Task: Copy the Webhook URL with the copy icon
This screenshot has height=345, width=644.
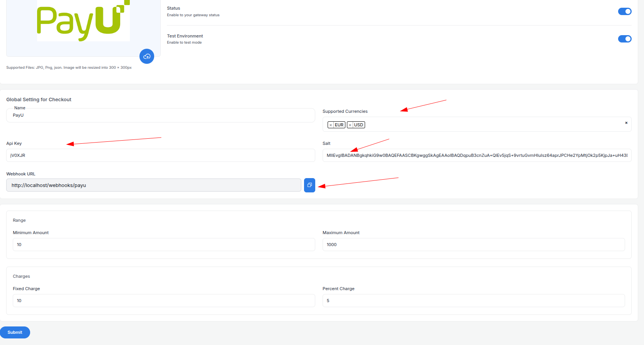Action: pyautogui.click(x=309, y=185)
